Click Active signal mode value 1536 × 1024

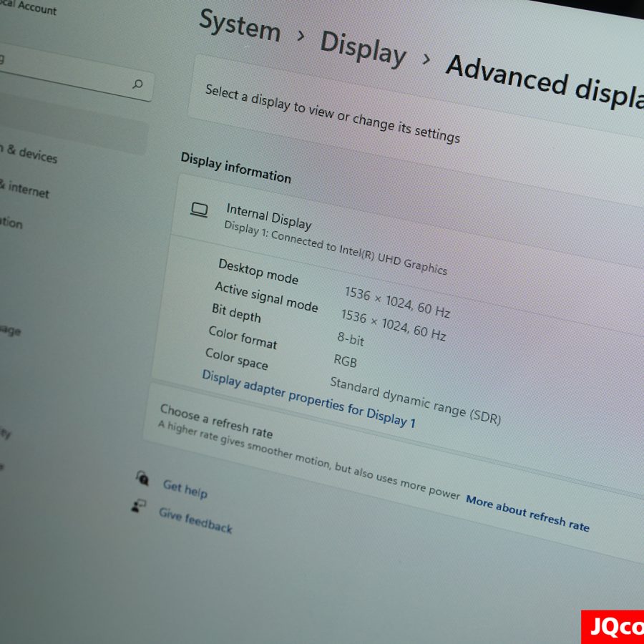375,321
